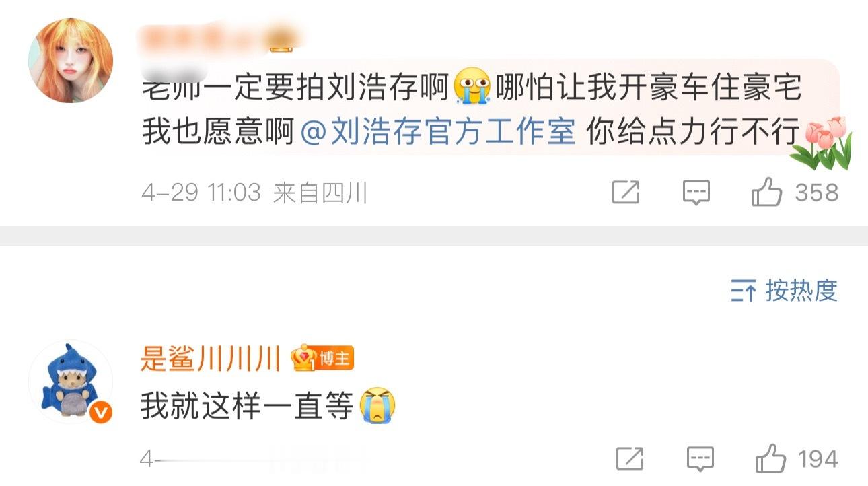868x486 pixels.
Task: Click the 4-29 11:03 来自四川 timestamp
Action: click(x=254, y=193)
